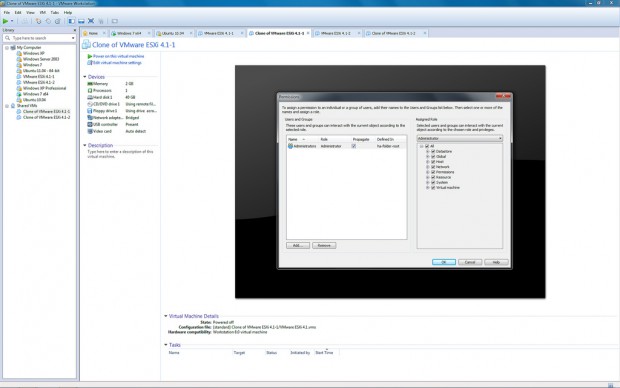Select Windows Server 2003 in the Library

tap(41, 59)
